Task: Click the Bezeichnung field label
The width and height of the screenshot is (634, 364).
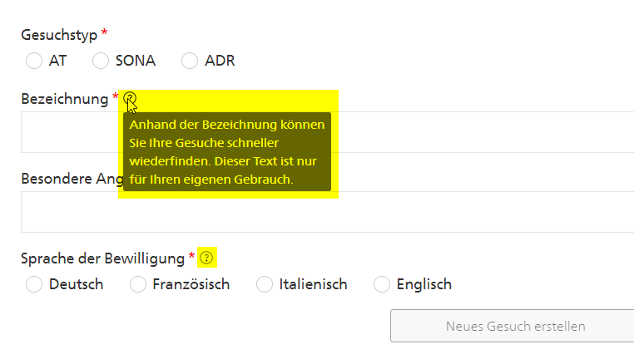Action: (65, 99)
